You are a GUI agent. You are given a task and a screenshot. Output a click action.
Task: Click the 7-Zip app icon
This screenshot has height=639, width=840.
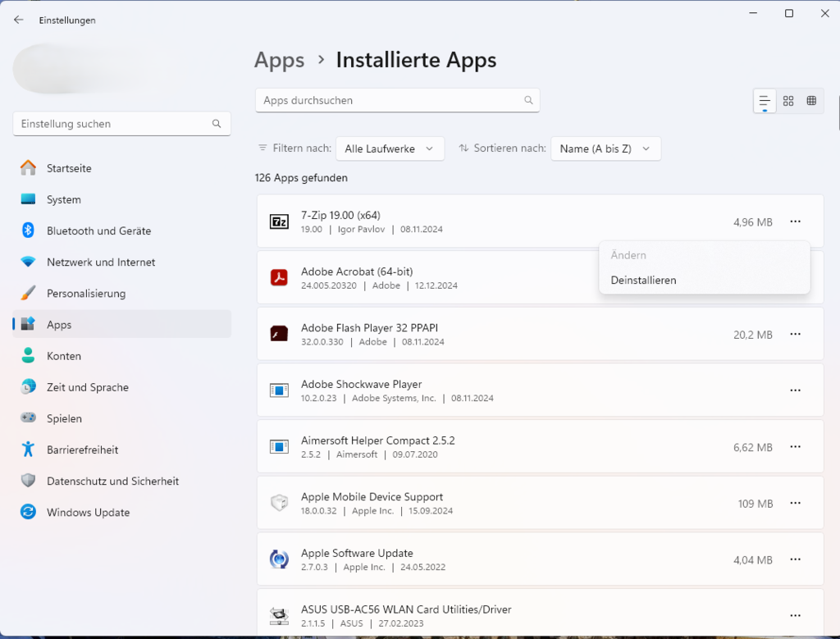point(279,221)
